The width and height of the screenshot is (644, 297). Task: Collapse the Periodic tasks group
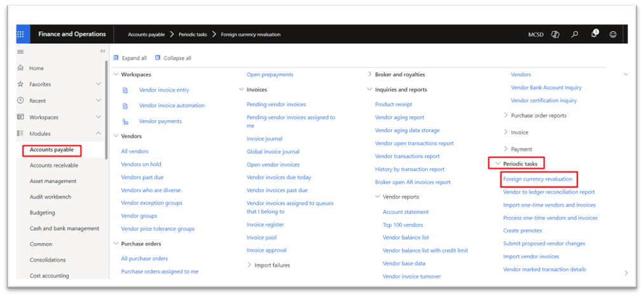coord(516,163)
